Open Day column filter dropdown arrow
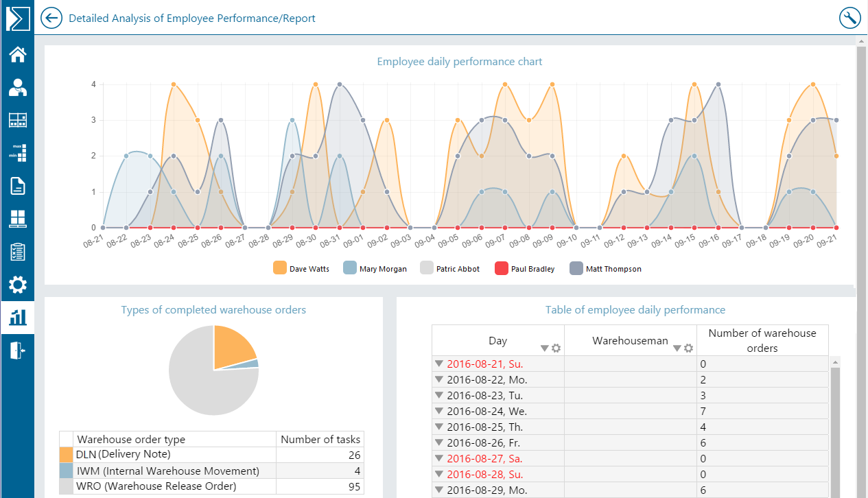 tap(545, 348)
